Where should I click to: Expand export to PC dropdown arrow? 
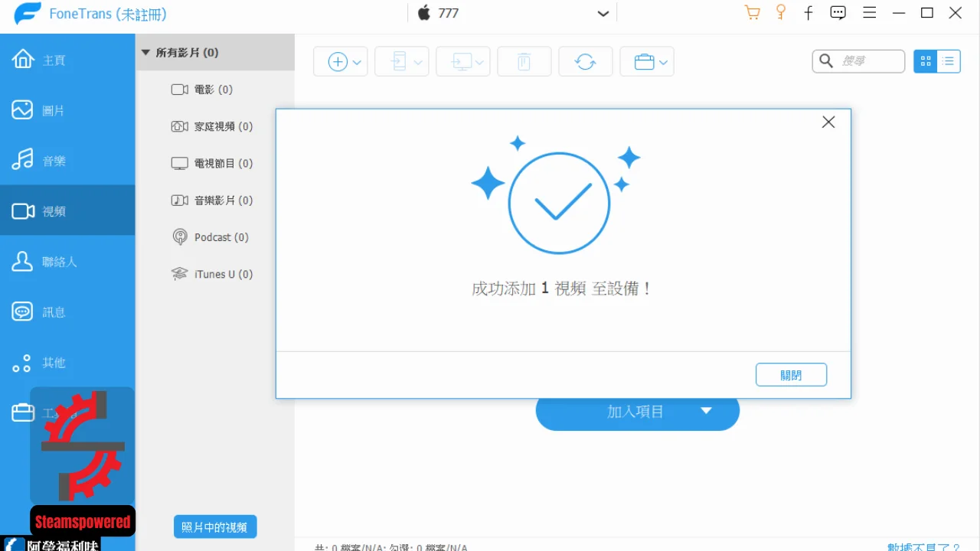480,63
